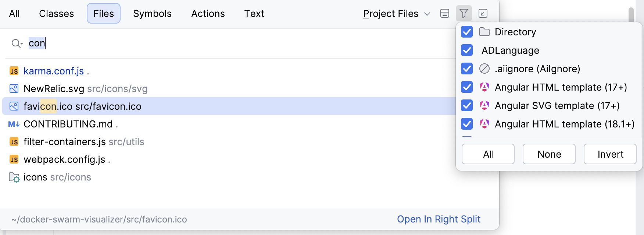Disable the ADLanguage filter checkbox

[466, 50]
